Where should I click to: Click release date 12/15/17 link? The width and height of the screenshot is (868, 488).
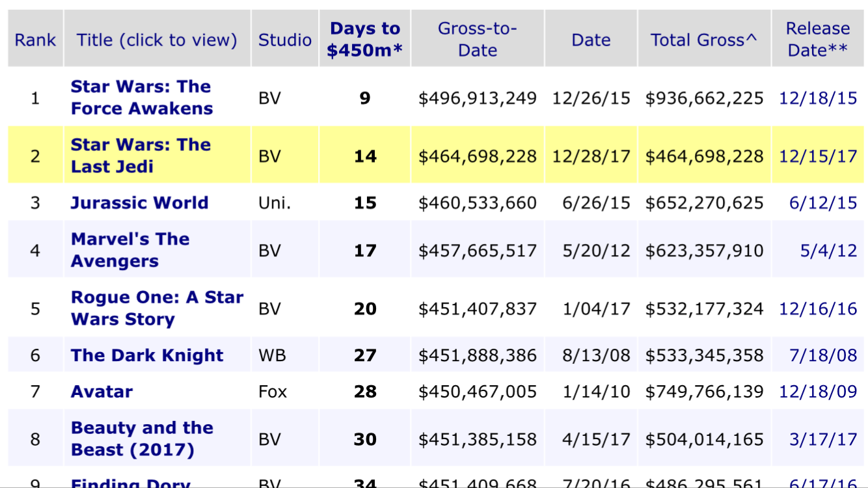click(818, 156)
